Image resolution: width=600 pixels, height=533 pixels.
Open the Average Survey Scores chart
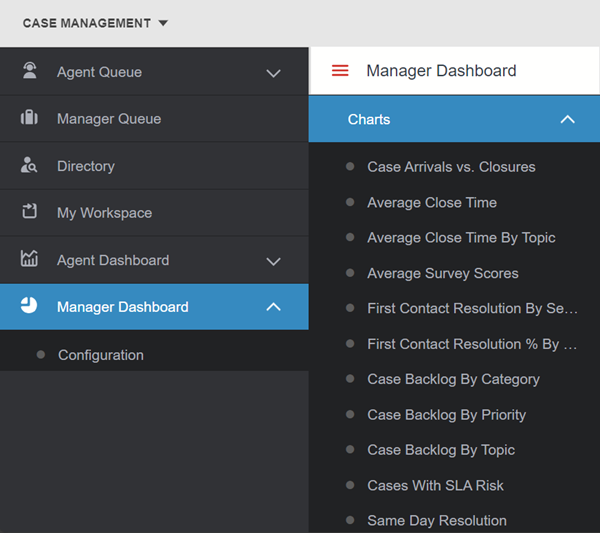tap(443, 273)
